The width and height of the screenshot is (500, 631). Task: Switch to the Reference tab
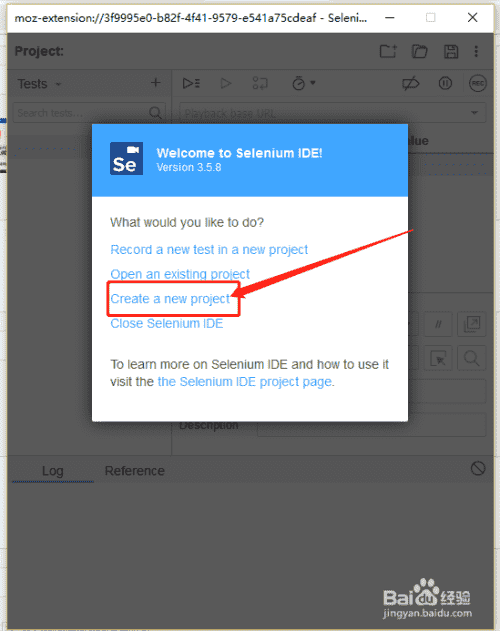134,471
